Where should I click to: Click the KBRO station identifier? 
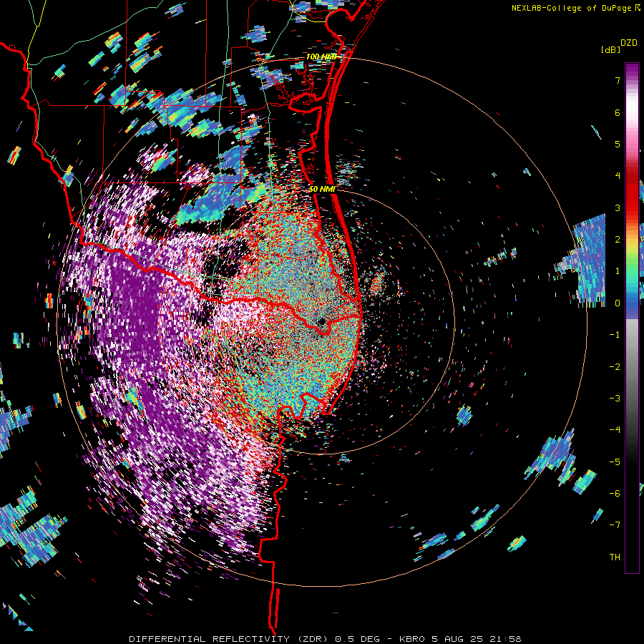pos(413,639)
